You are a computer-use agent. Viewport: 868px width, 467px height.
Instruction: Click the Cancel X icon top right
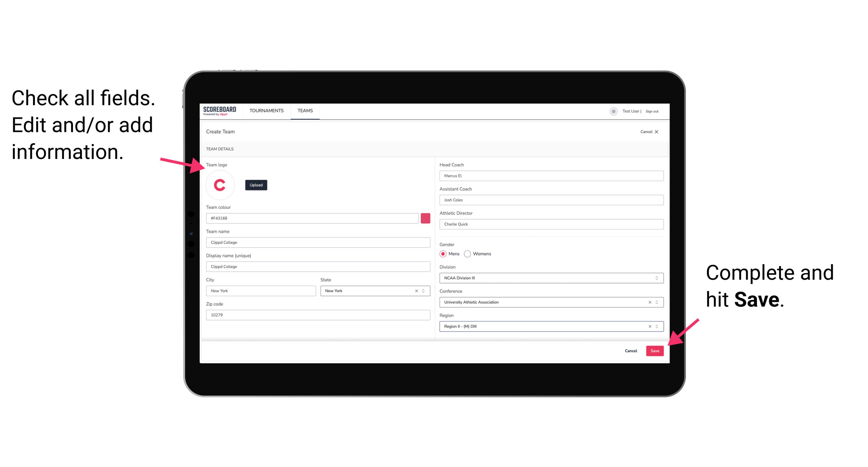coord(660,131)
